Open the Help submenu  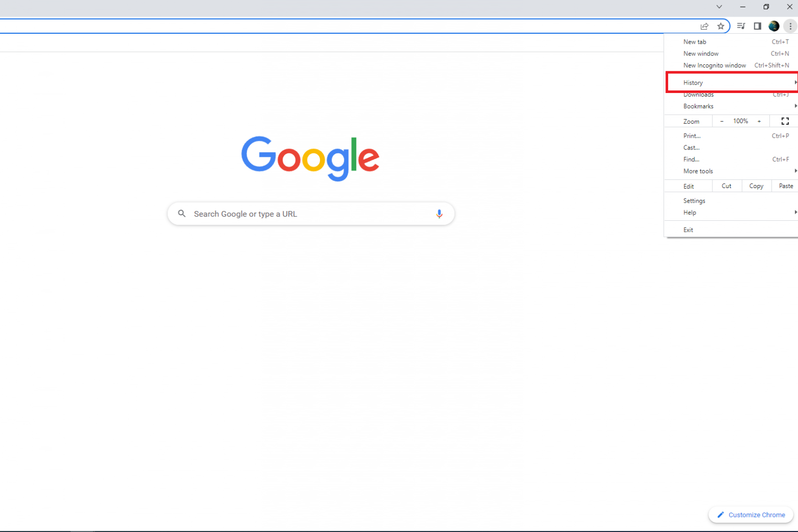[731, 212]
